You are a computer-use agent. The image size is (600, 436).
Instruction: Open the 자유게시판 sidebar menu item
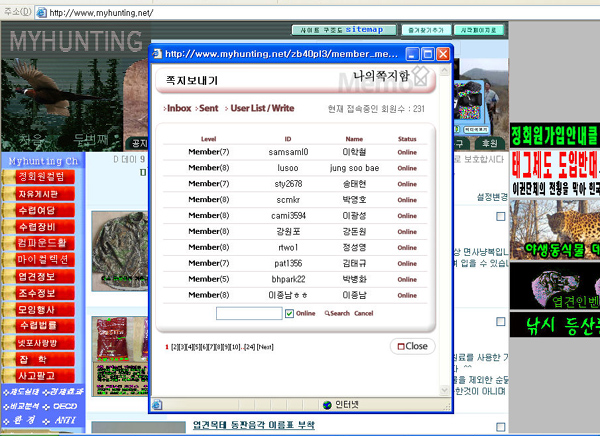(43, 194)
